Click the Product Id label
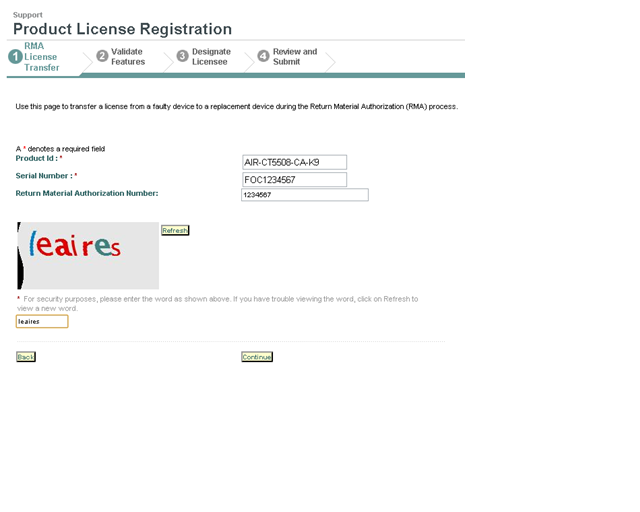 coord(39,158)
